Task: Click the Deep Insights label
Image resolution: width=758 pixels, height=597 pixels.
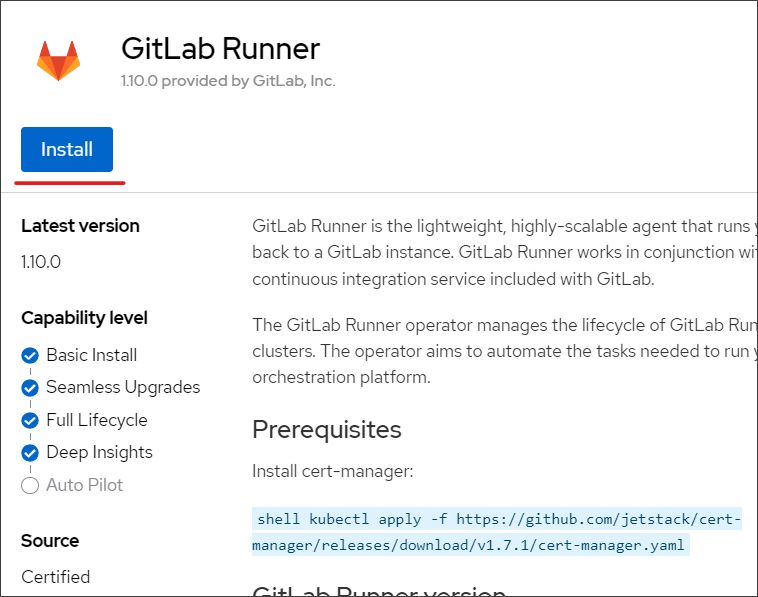Action: point(99,453)
